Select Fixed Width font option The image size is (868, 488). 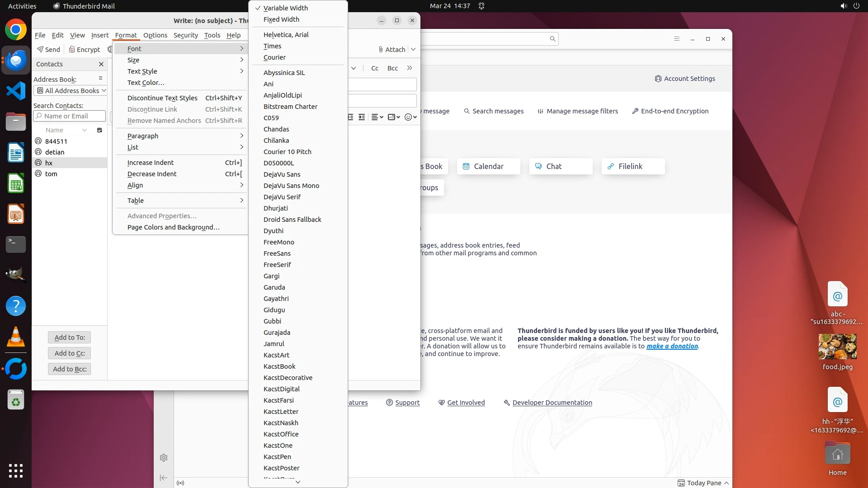(x=281, y=19)
